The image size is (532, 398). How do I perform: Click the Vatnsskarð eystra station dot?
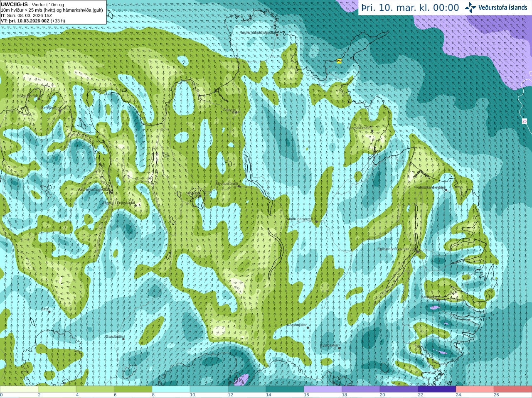(446, 190)
